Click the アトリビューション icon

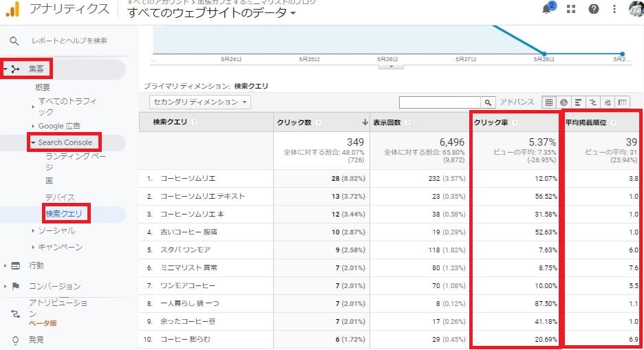(x=16, y=314)
